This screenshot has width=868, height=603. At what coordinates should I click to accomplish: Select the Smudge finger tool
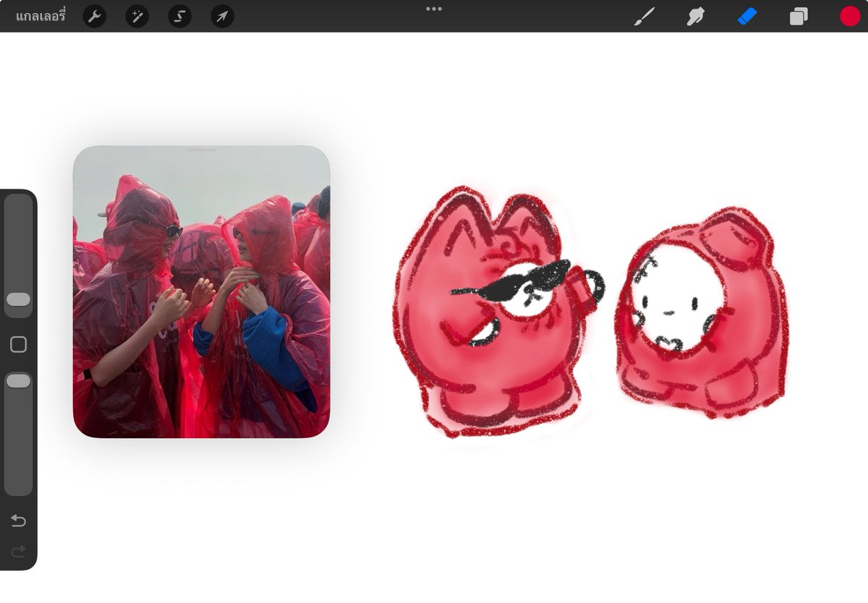[695, 16]
